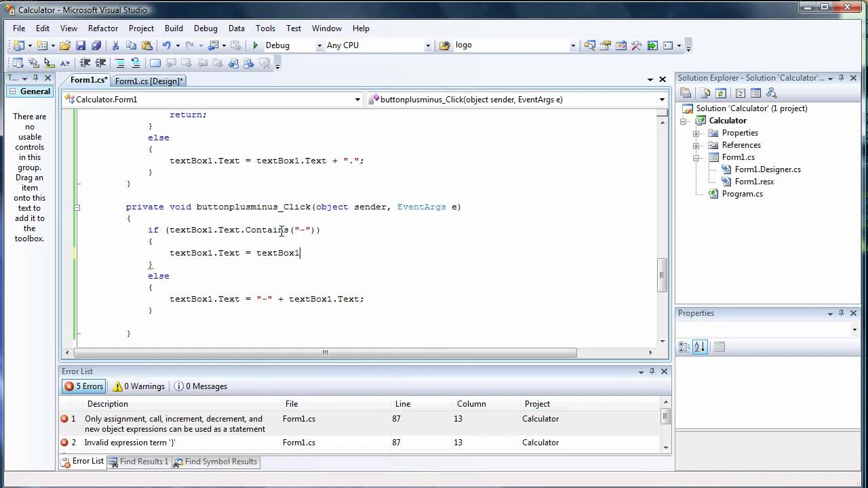Open the Build menu
The image size is (868, 488).
(174, 28)
